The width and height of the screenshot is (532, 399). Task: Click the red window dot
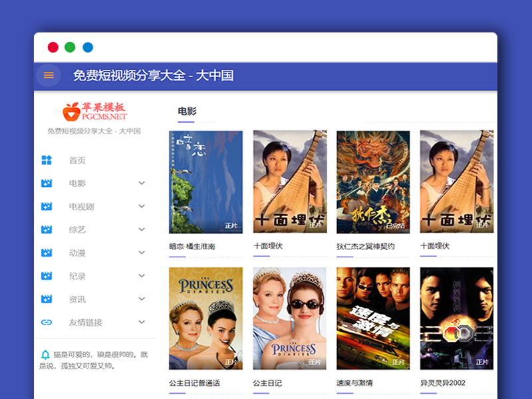click(x=53, y=47)
